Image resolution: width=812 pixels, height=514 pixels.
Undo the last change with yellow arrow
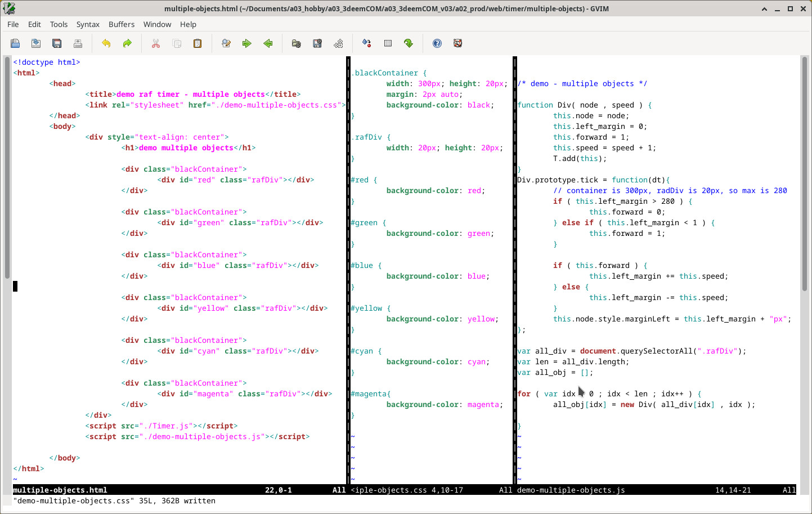coord(106,43)
